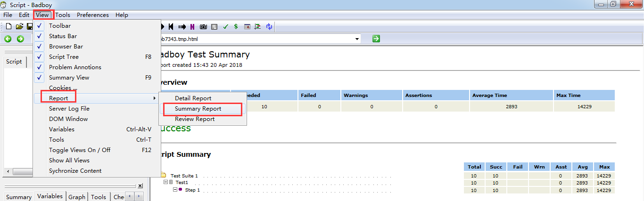Viewport: 644px width, 201px height.
Task: Disable Summary View in the View menu
Action: tap(69, 78)
